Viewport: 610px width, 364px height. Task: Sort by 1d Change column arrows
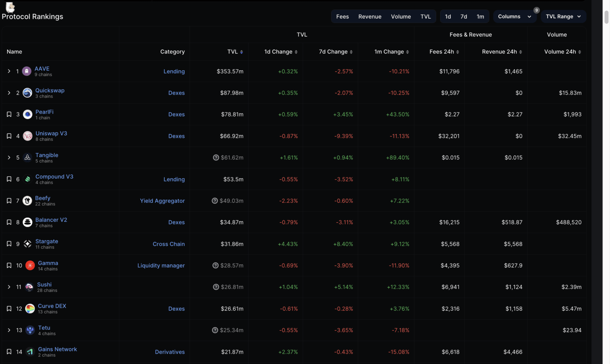296,52
